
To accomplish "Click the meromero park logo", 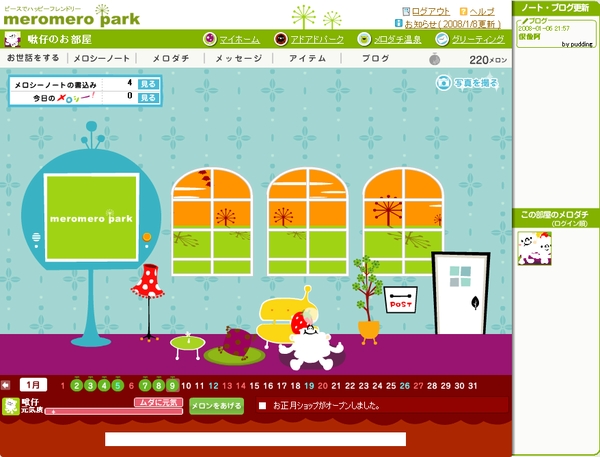I will (x=72, y=16).
